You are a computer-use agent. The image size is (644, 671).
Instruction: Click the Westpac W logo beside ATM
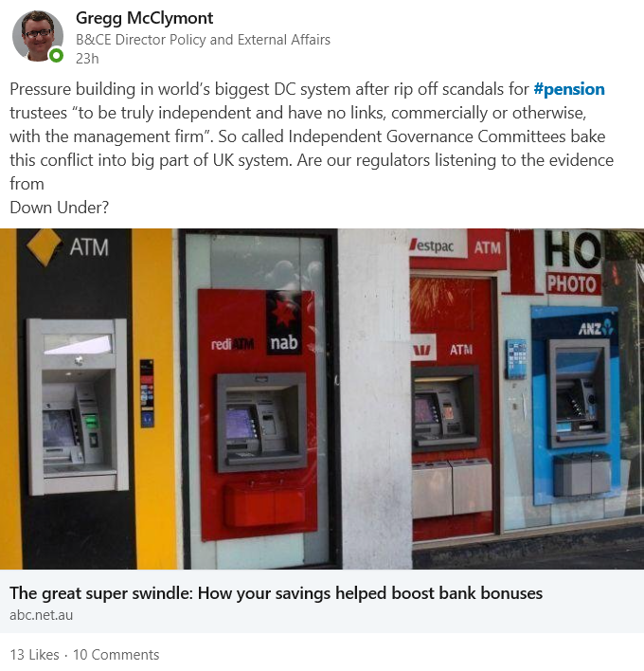click(423, 349)
